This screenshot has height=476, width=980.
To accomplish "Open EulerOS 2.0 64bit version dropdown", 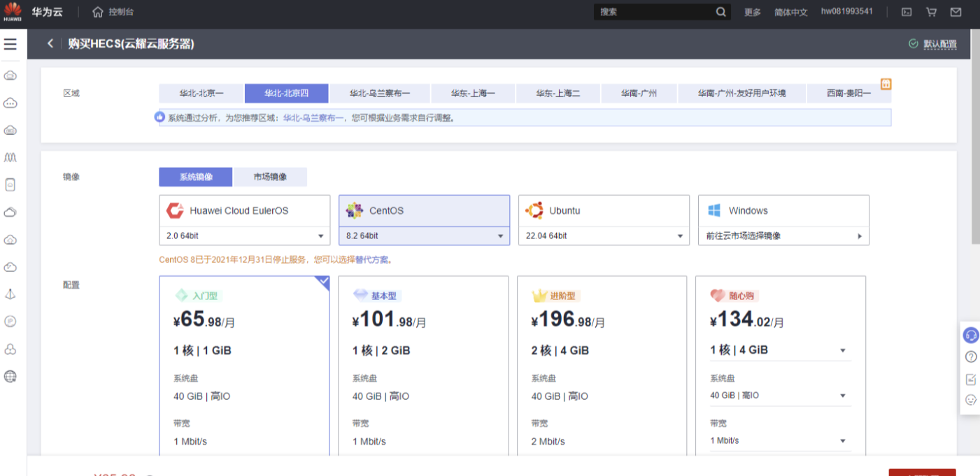I will coord(244,236).
